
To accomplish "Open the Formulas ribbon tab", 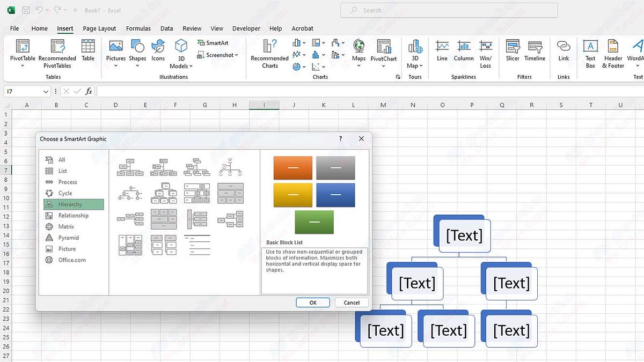I will [x=138, y=28].
